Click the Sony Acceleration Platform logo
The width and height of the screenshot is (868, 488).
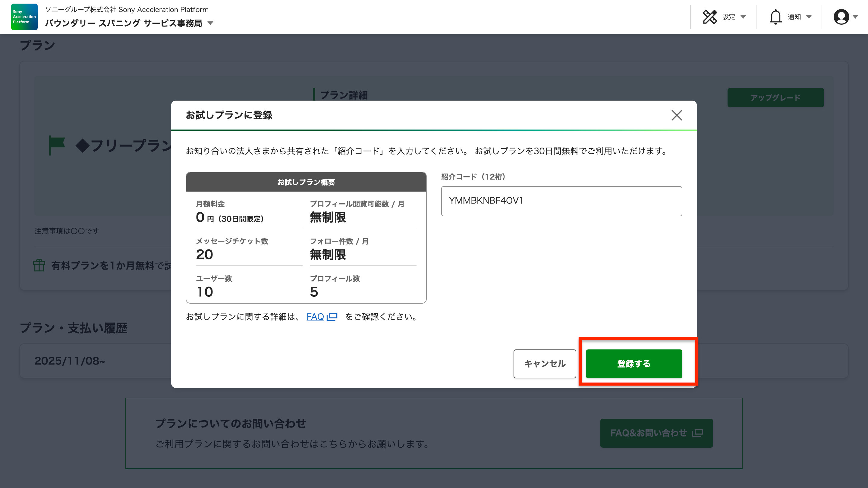pyautogui.click(x=24, y=17)
